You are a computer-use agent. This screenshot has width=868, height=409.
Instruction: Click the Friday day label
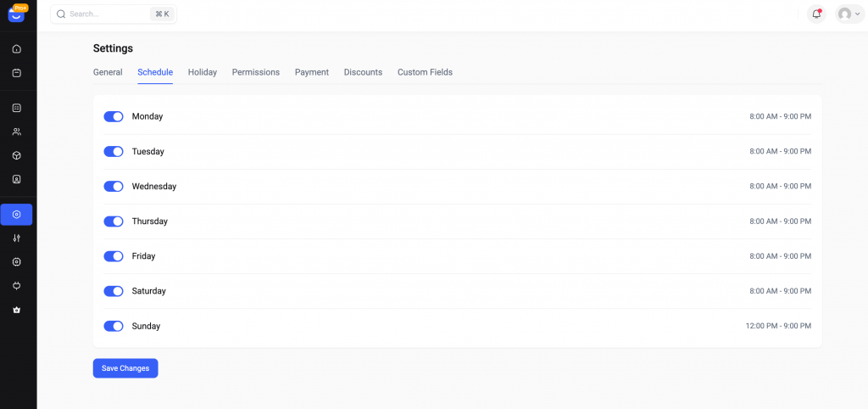point(143,256)
